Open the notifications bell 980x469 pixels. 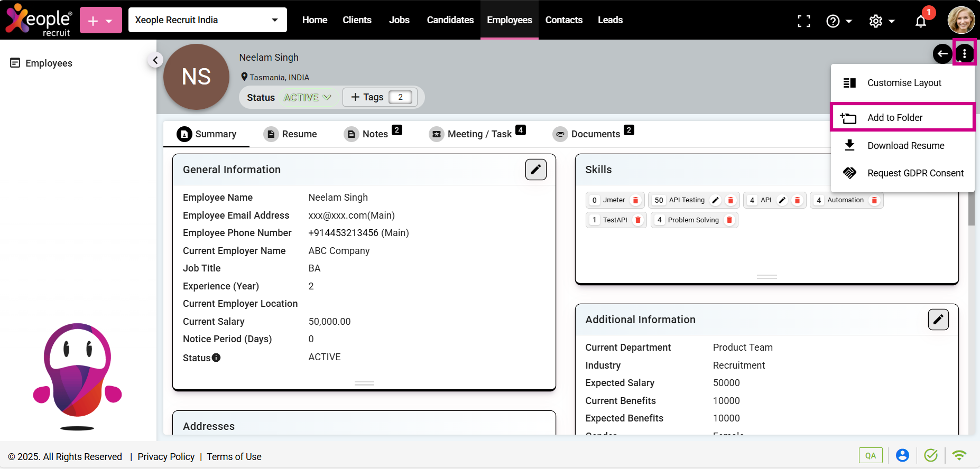[921, 21]
